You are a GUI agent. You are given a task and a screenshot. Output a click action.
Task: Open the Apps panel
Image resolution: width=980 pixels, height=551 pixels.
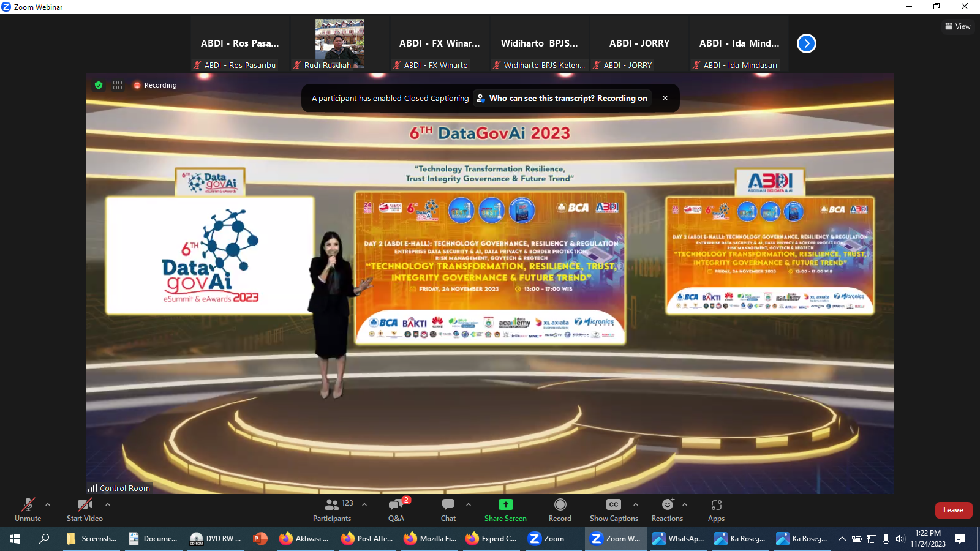(x=716, y=510)
